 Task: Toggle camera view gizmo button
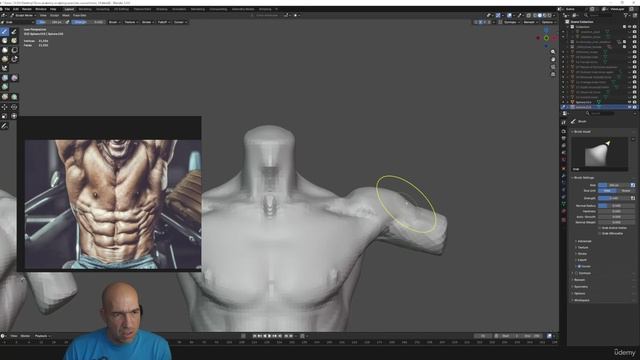(x=553, y=67)
